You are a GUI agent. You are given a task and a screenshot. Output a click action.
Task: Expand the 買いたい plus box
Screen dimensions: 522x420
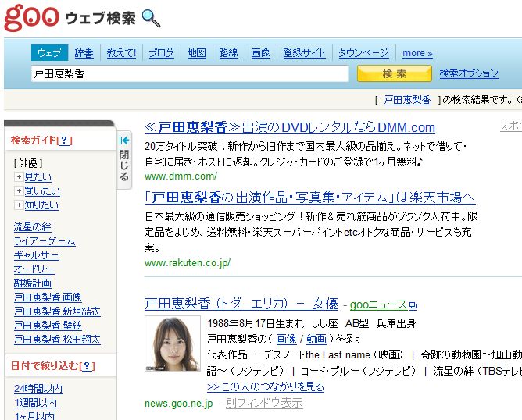click(x=19, y=191)
